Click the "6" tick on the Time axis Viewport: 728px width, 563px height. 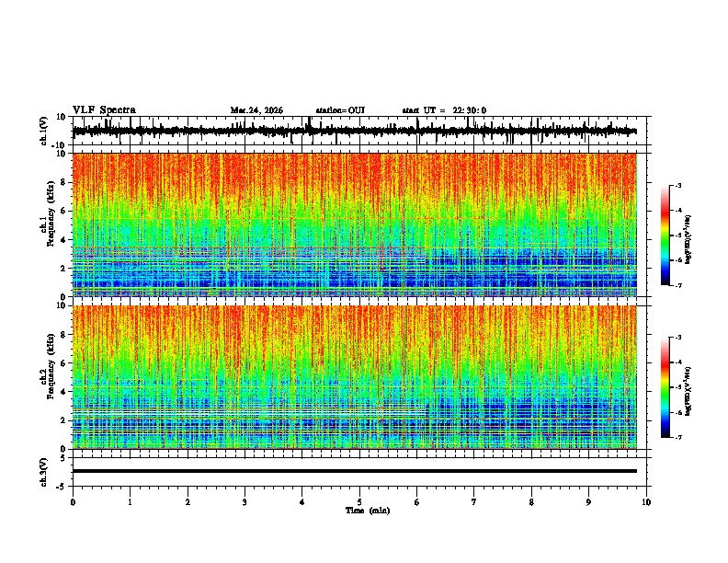click(x=416, y=502)
